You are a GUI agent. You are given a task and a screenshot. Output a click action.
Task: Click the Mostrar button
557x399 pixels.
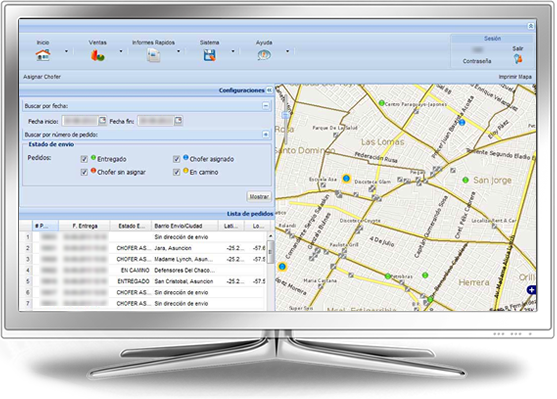click(259, 196)
